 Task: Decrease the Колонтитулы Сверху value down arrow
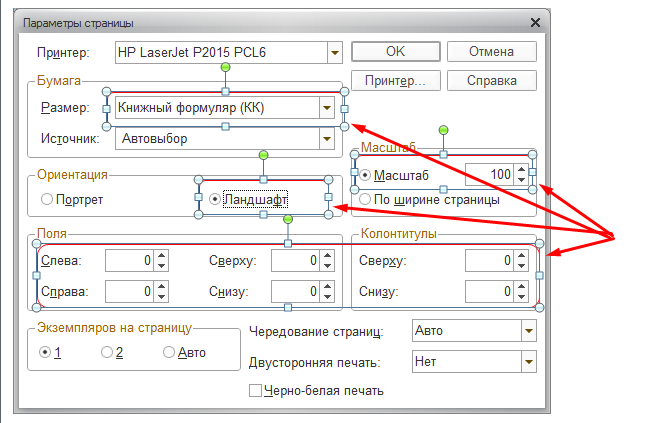click(521, 266)
